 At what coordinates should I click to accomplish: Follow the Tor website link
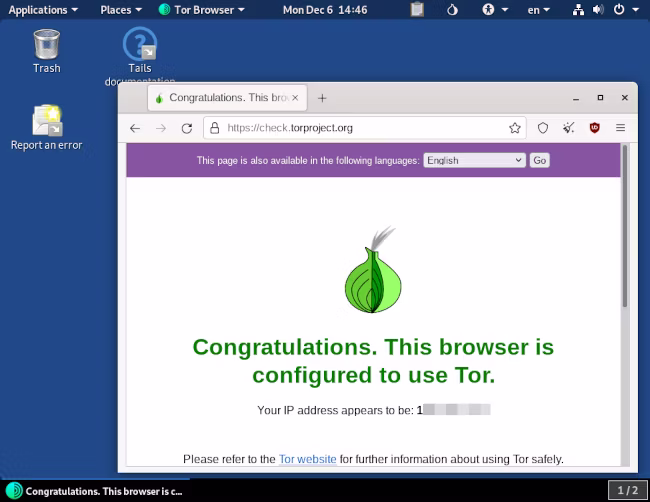coord(307,459)
